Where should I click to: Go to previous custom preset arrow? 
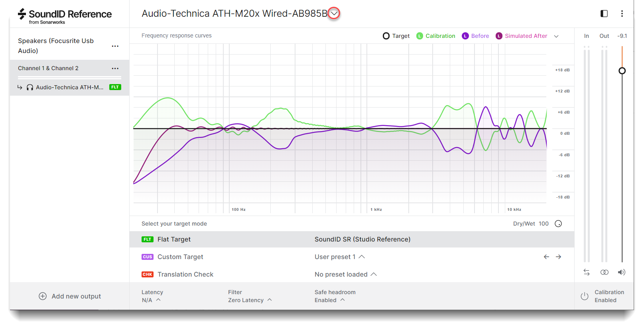coord(546,257)
